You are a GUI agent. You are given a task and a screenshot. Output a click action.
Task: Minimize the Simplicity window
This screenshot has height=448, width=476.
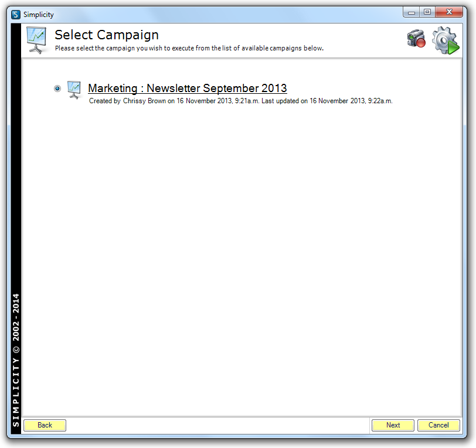coord(412,12)
